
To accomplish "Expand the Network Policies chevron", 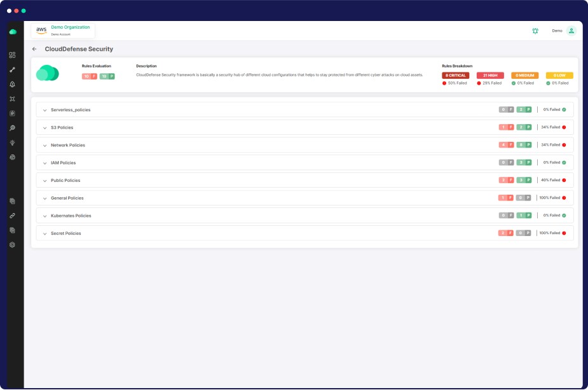I will click(45, 146).
